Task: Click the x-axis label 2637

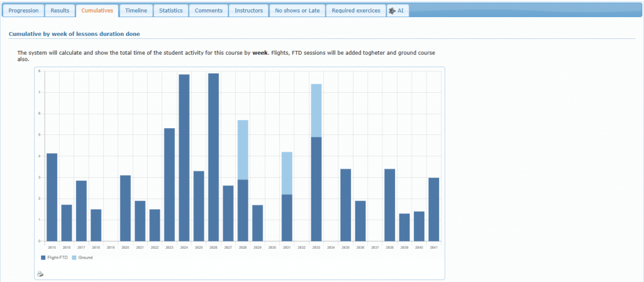Action: point(375,247)
